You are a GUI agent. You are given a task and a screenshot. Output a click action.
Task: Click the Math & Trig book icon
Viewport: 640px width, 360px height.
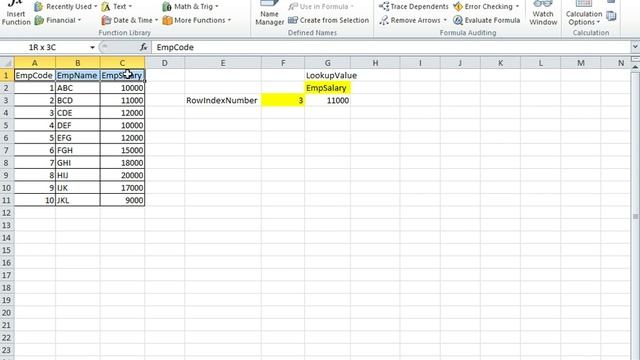pos(167,7)
